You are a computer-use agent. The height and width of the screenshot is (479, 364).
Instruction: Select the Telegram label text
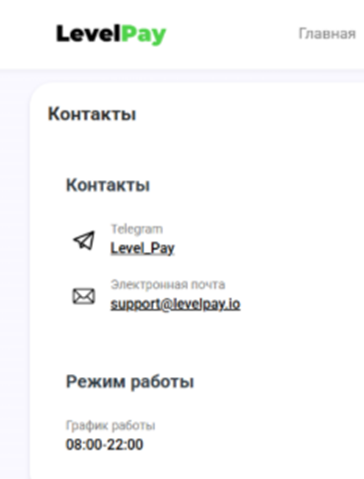click(x=137, y=229)
